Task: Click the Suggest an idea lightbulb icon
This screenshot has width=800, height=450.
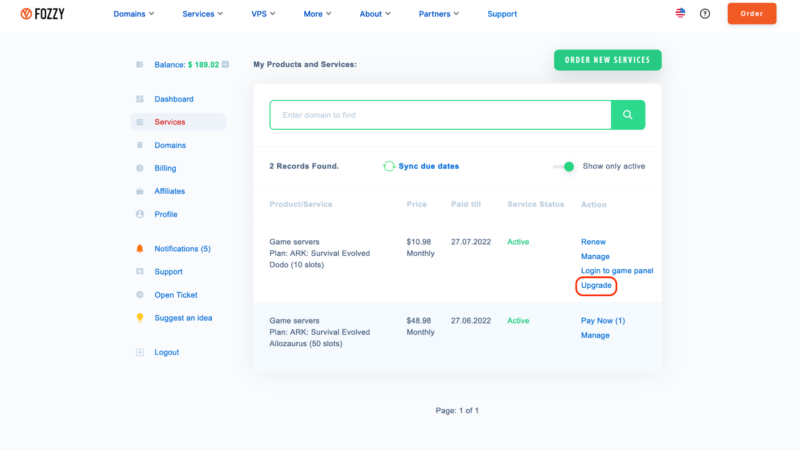Action: pyautogui.click(x=140, y=318)
